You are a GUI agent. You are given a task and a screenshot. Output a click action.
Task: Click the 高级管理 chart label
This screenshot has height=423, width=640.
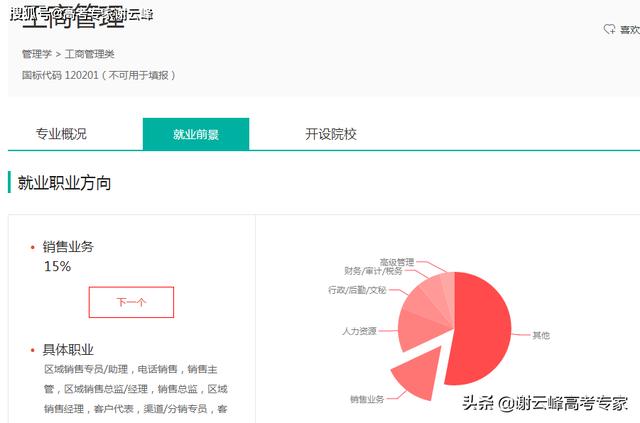(x=397, y=262)
